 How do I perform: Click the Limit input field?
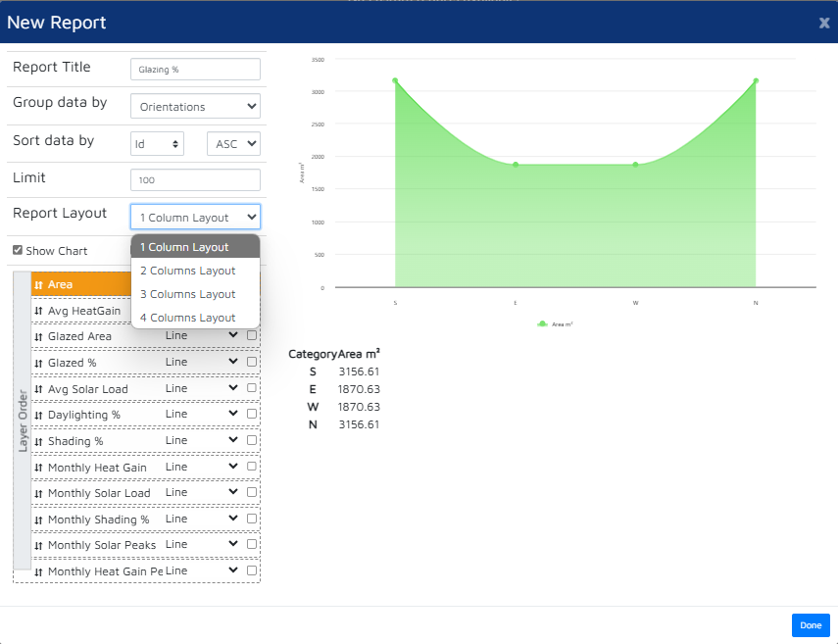tap(195, 179)
